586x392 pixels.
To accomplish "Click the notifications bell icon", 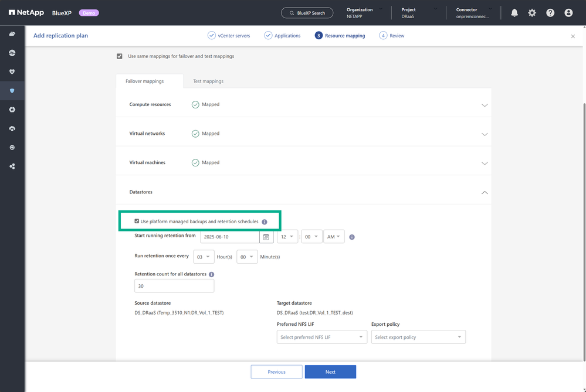I will (514, 13).
